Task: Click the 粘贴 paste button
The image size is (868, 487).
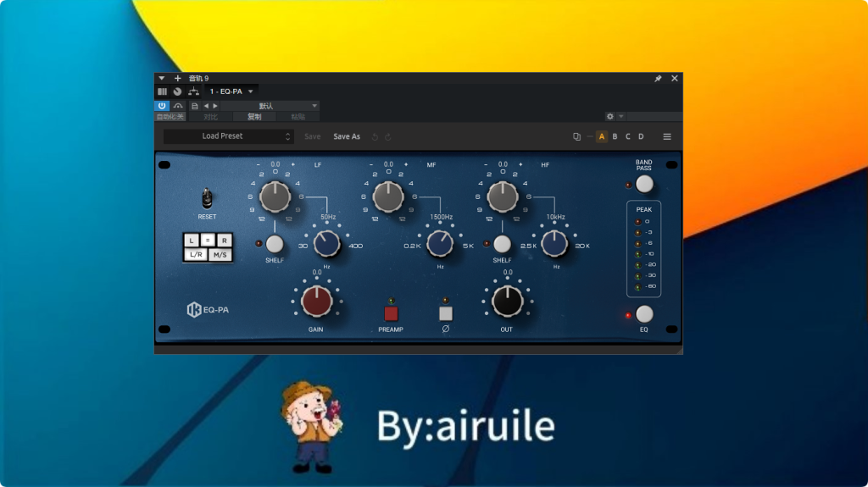Action: pyautogui.click(x=298, y=117)
